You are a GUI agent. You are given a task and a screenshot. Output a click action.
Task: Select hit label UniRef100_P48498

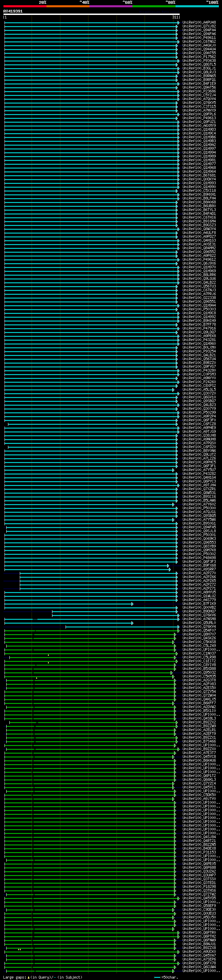[x=199, y=558]
